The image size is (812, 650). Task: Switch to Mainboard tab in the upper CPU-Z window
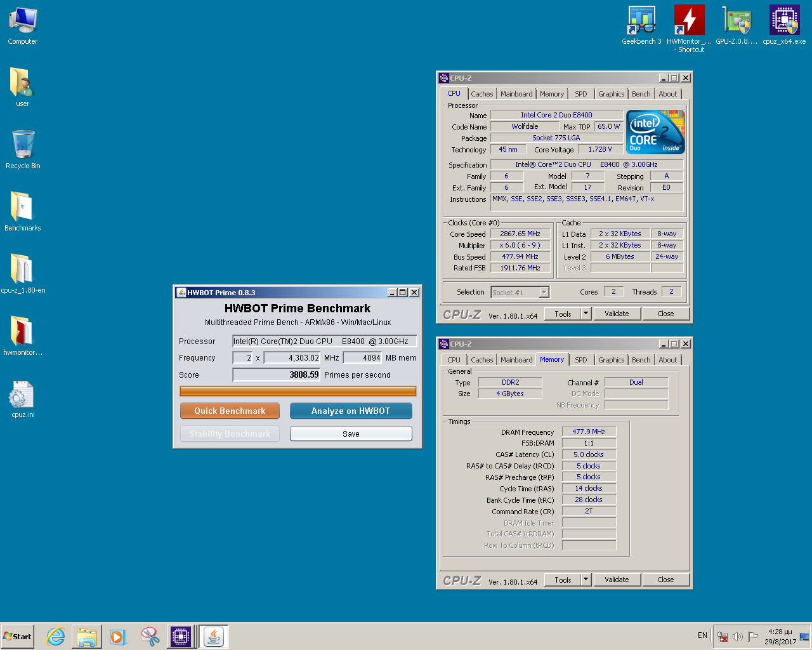tap(516, 94)
